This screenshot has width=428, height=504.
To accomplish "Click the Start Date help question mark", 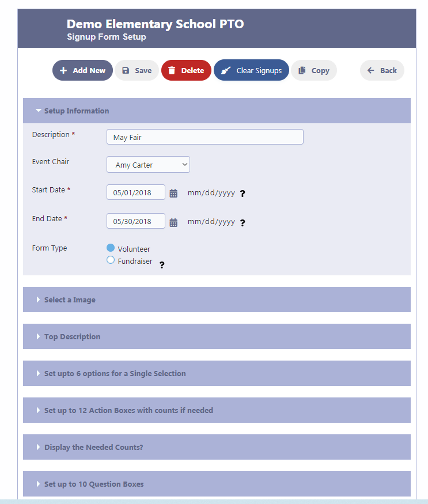I will tap(243, 194).
